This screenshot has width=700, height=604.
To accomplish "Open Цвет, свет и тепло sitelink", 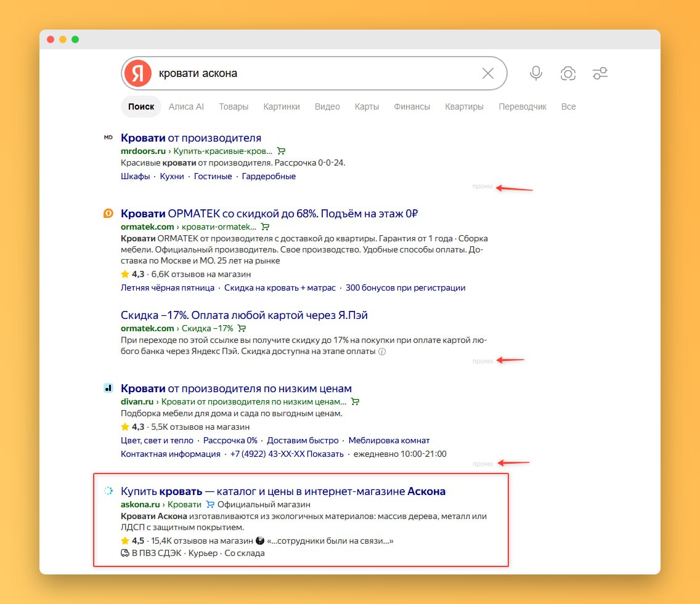I will coord(157,440).
